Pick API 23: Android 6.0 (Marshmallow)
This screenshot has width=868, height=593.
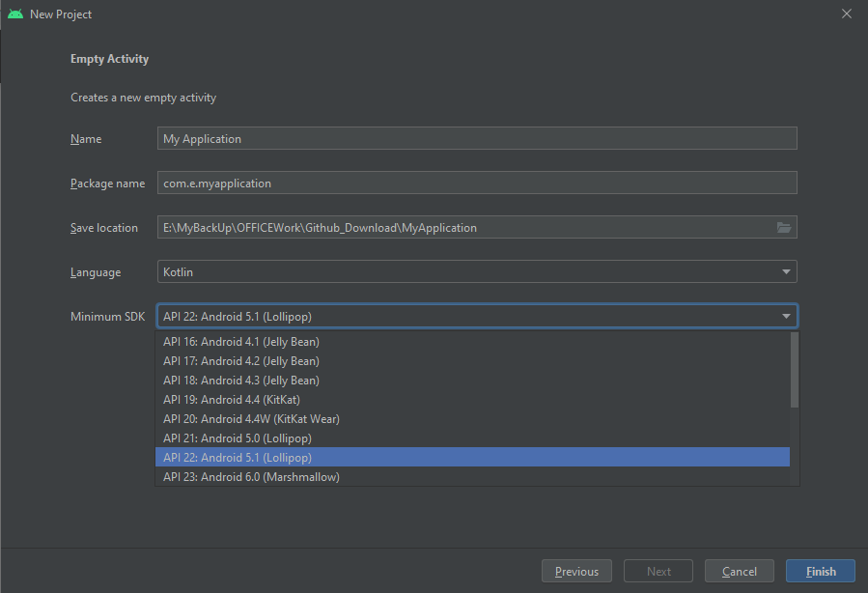coord(473,477)
